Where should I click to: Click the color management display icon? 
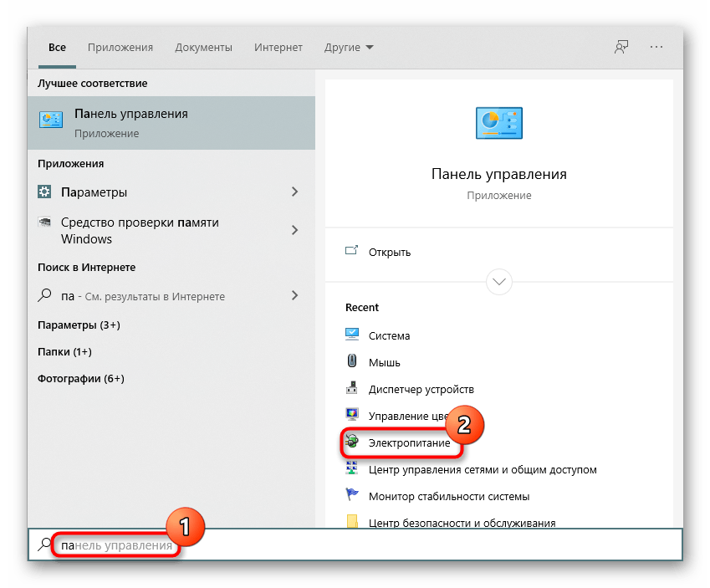click(x=352, y=415)
